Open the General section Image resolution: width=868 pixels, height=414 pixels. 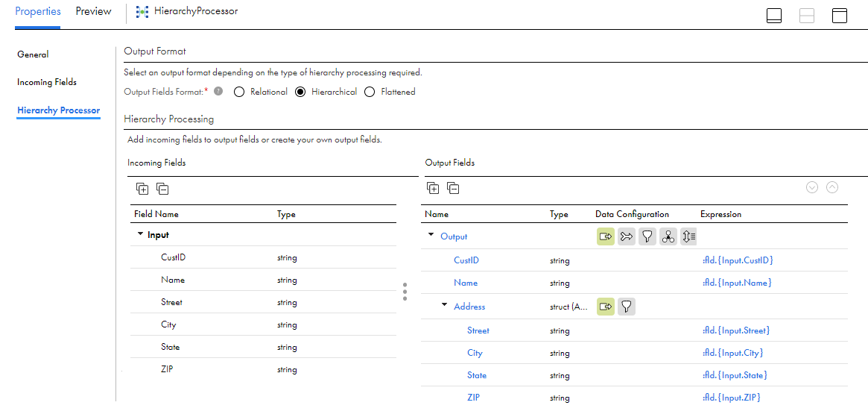click(x=33, y=54)
